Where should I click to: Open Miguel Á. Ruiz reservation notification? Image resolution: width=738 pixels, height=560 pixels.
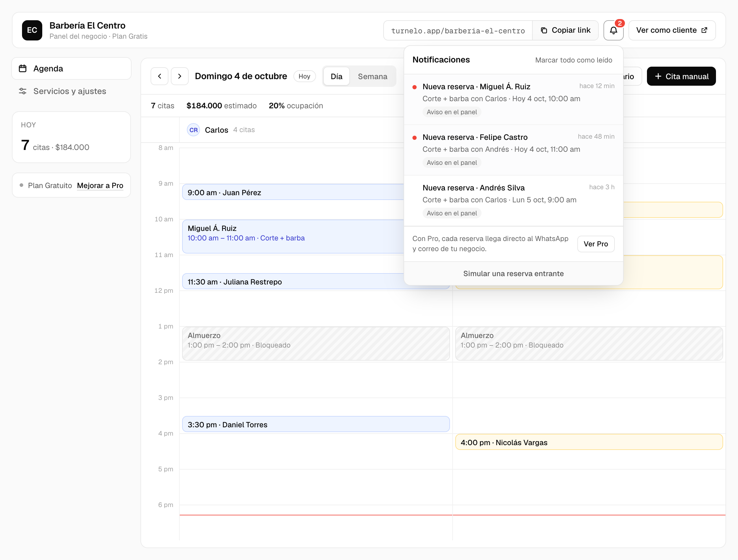[513, 99]
